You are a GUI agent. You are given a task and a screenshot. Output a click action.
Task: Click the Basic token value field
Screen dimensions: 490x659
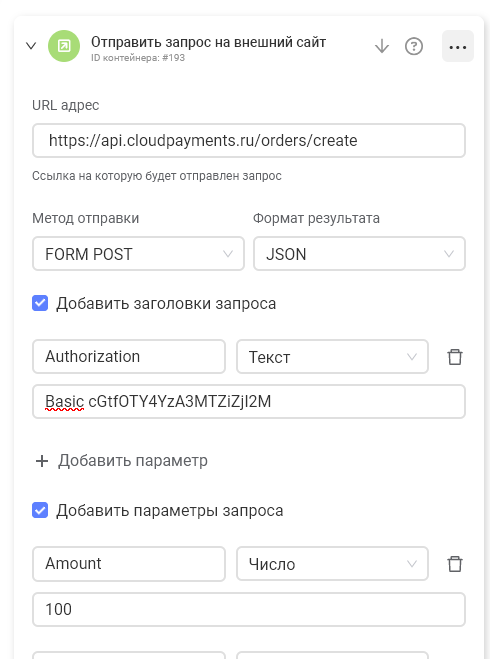(249, 401)
